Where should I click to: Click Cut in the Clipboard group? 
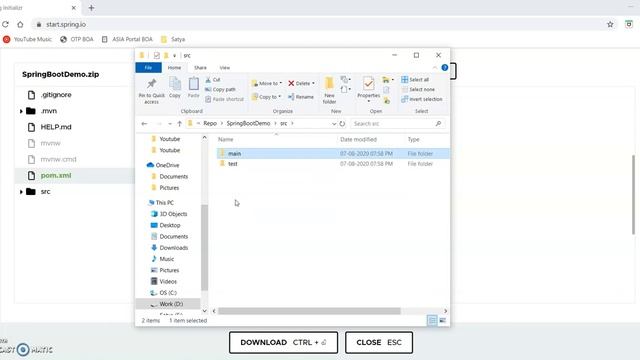point(213,80)
